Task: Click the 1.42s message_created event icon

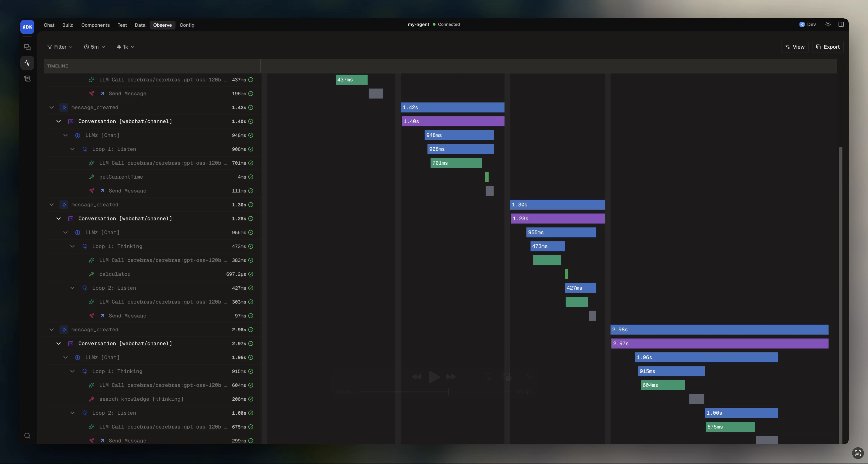Action: coord(64,108)
